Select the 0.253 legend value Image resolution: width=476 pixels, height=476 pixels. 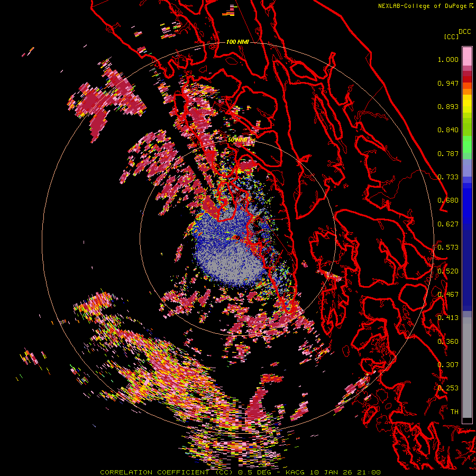point(448,388)
